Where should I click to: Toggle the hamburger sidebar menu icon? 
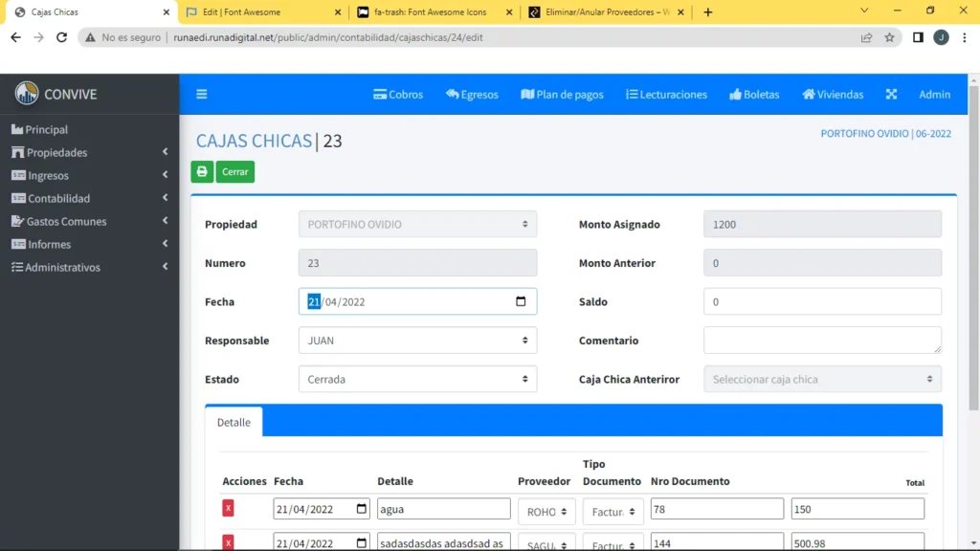click(202, 95)
